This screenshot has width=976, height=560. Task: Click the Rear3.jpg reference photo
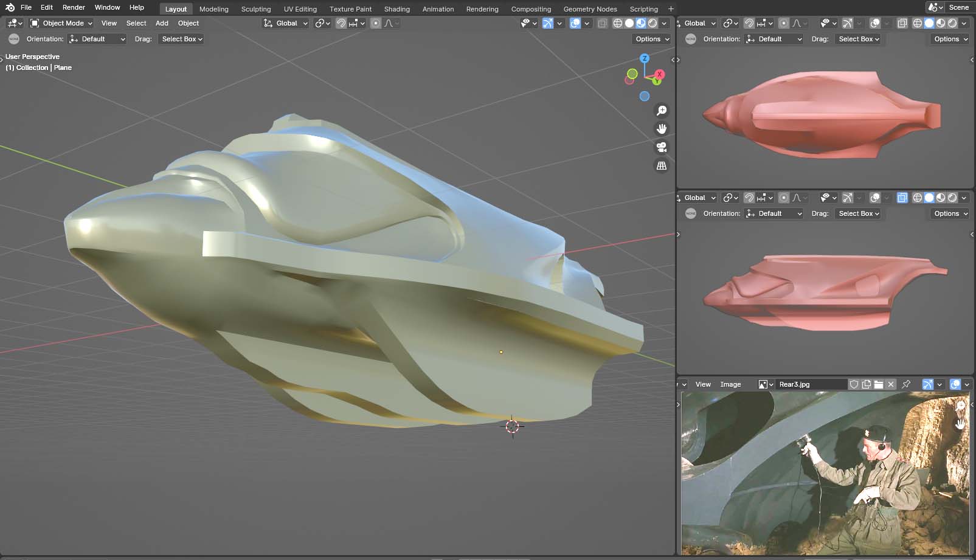pyautogui.click(x=825, y=473)
